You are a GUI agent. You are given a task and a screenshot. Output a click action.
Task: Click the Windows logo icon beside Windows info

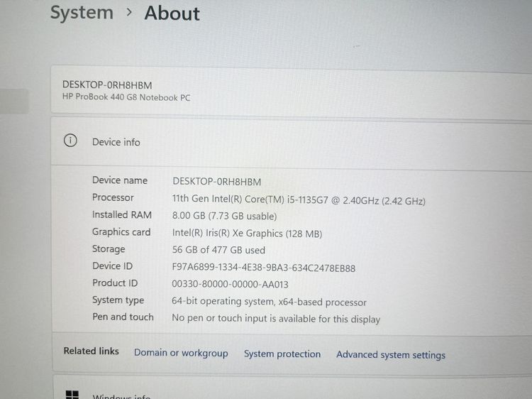(x=72, y=395)
